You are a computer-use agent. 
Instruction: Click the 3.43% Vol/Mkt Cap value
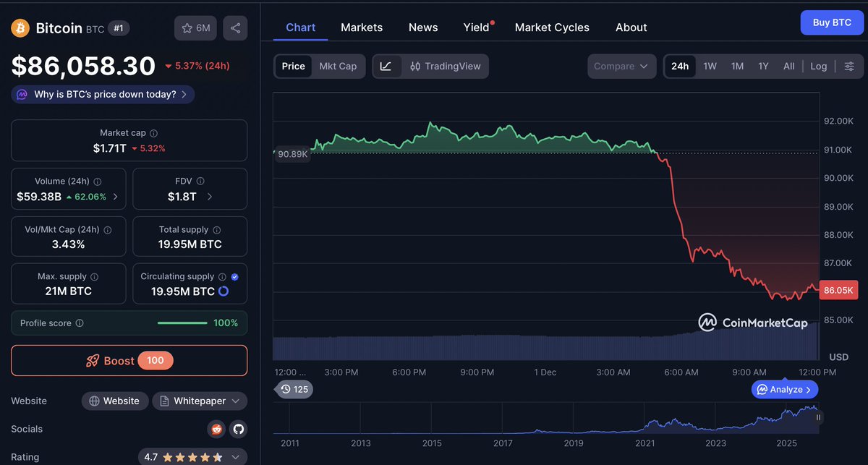pos(68,244)
